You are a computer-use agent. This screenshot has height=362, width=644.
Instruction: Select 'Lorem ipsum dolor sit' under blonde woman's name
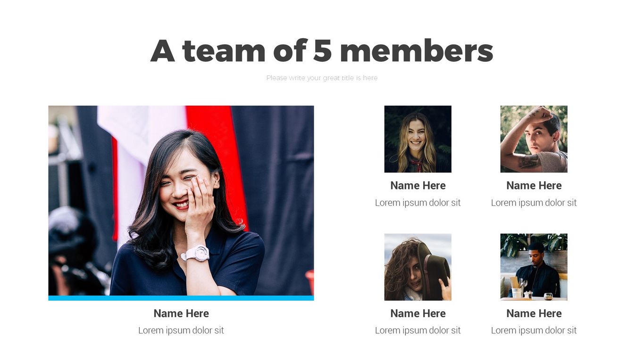tap(418, 203)
